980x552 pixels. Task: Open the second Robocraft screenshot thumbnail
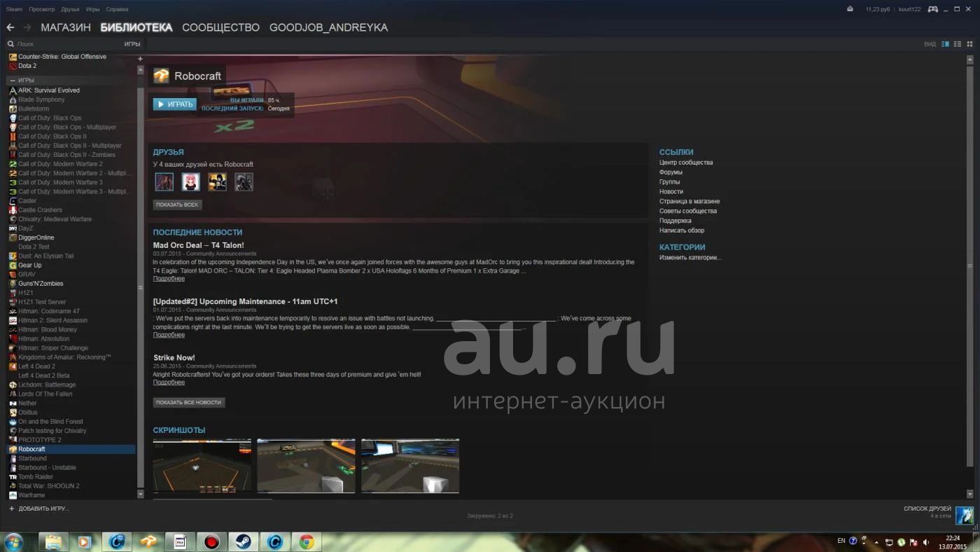tap(306, 466)
